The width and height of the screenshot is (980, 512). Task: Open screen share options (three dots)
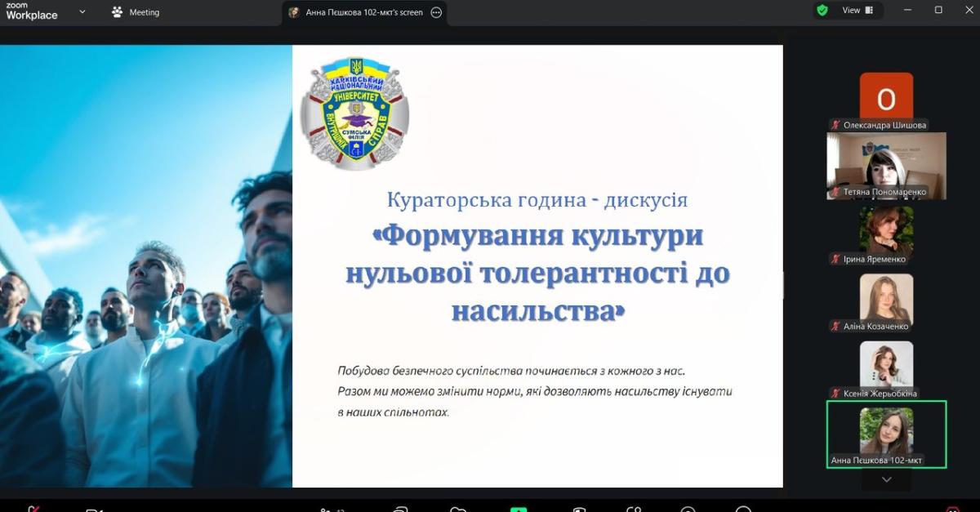[x=436, y=12]
